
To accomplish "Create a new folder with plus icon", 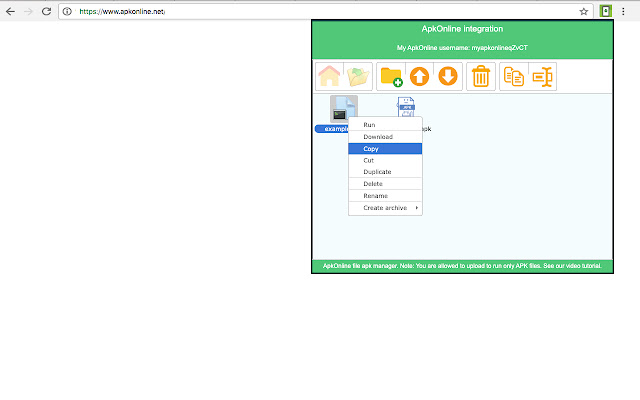I will coord(391,77).
